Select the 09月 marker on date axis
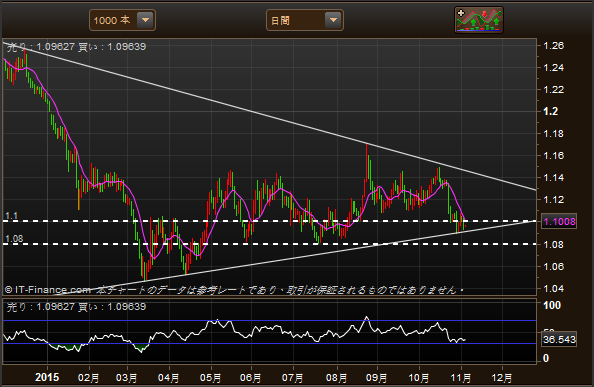Screen dimensions: 594x387 tap(377, 378)
